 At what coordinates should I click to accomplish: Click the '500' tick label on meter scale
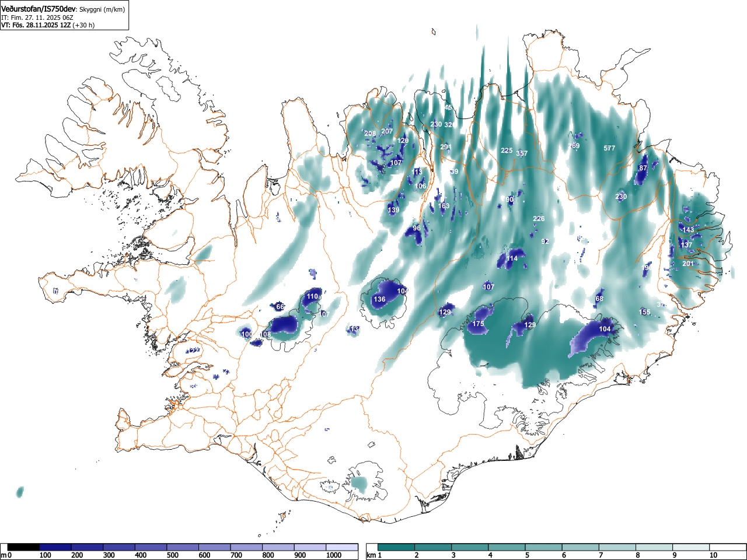[x=172, y=555]
